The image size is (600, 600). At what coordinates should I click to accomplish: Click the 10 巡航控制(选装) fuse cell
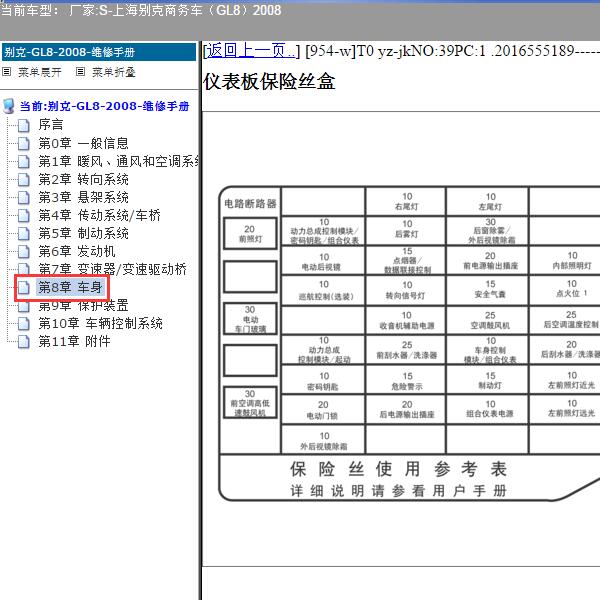[323, 290]
